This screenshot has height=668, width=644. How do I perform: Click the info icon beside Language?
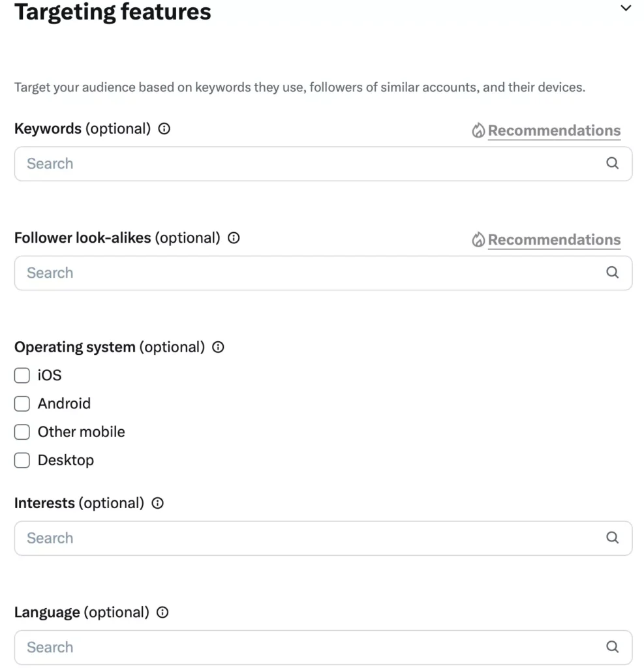(161, 612)
